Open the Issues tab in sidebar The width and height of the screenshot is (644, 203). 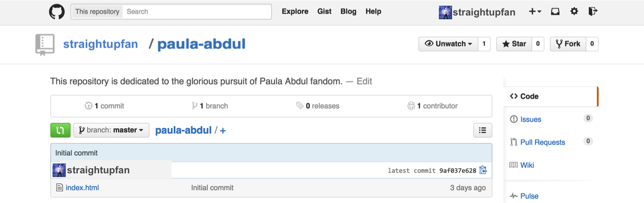pyautogui.click(x=531, y=119)
